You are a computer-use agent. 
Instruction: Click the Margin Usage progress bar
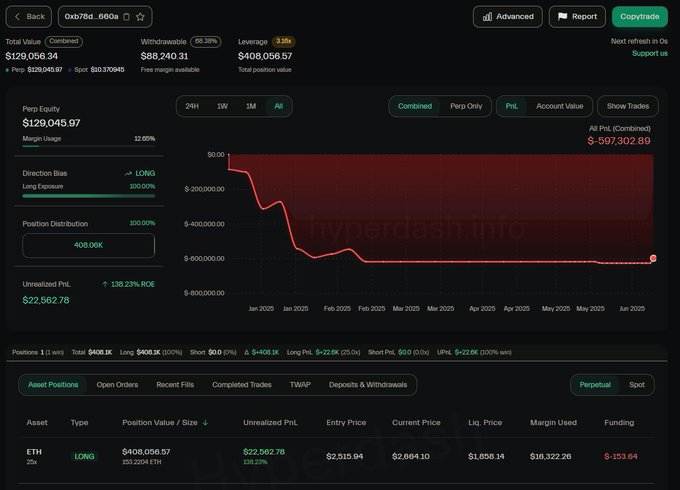(88, 146)
